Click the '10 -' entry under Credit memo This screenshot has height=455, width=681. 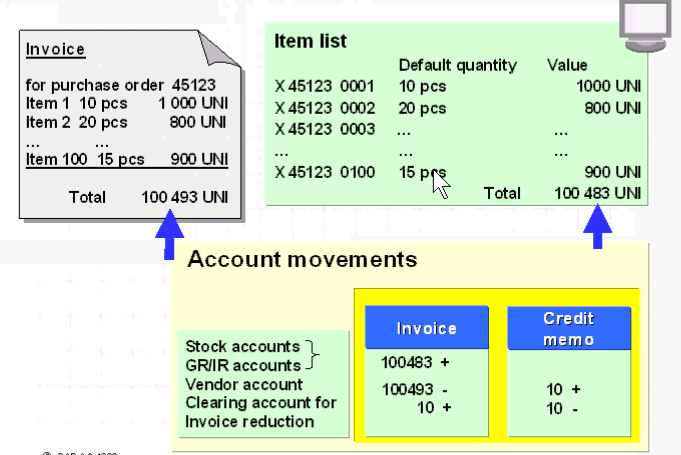[x=562, y=409]
